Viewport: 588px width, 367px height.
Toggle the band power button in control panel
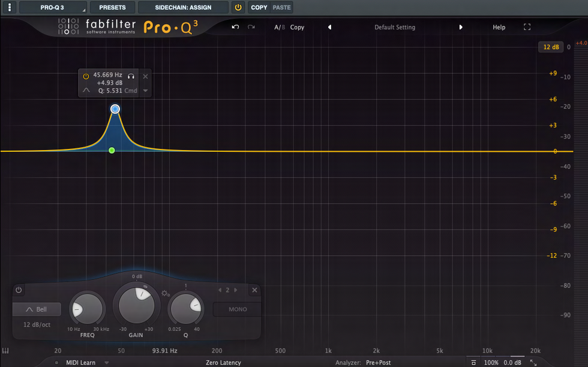point(19,290)
